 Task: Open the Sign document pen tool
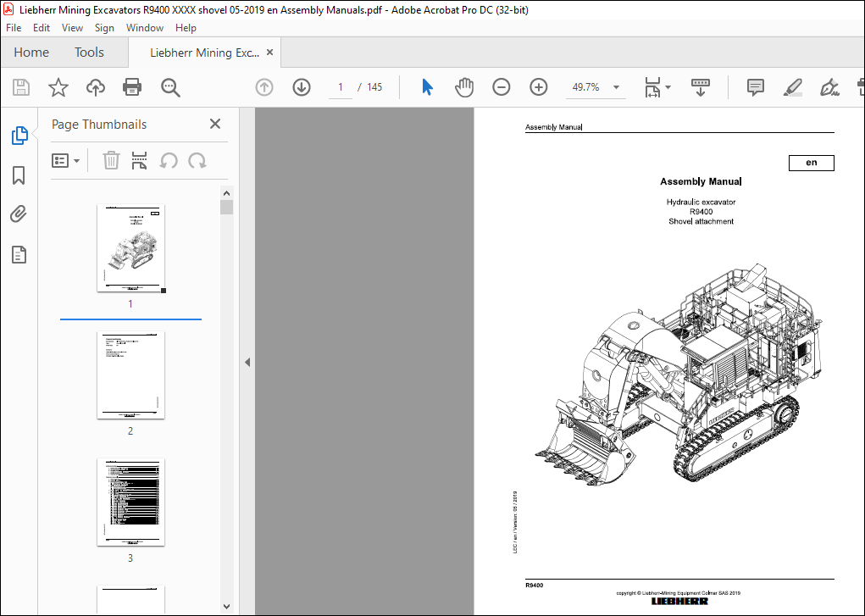tap(829, 87)
